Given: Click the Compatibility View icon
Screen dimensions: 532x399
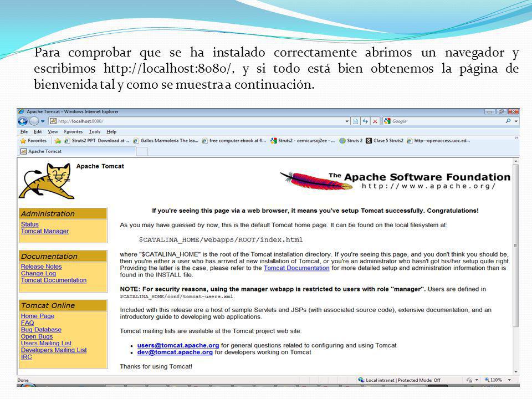Looking at the screenshot, I should tap(356, 121).
